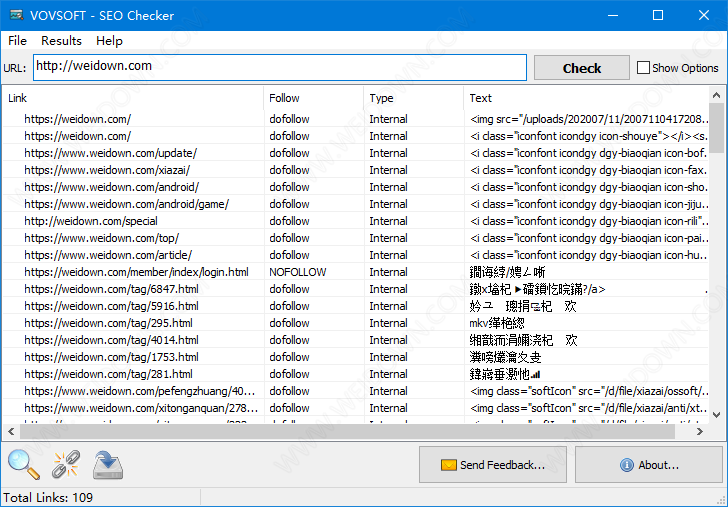Click the magnifier search icon
728x507 pixels.
[24, 464]
